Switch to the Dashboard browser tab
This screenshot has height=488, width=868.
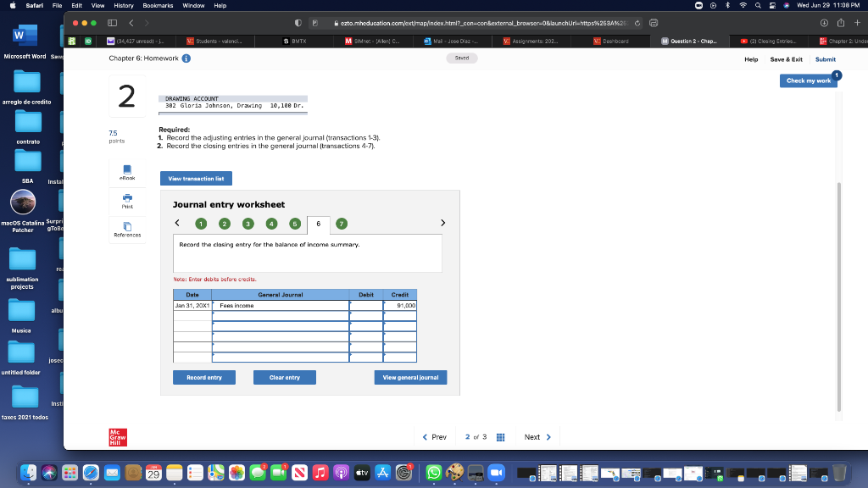pyautogui.click(x=611, y=41)
